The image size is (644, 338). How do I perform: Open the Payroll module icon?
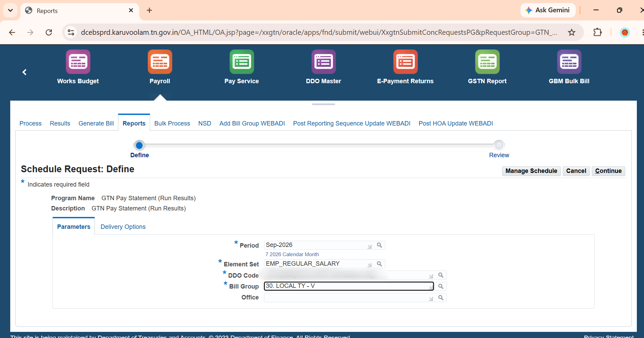tap(160, 62)
